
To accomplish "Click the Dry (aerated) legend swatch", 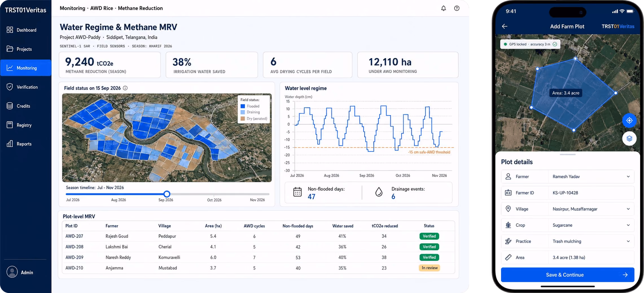I will (x=243, y=119).
